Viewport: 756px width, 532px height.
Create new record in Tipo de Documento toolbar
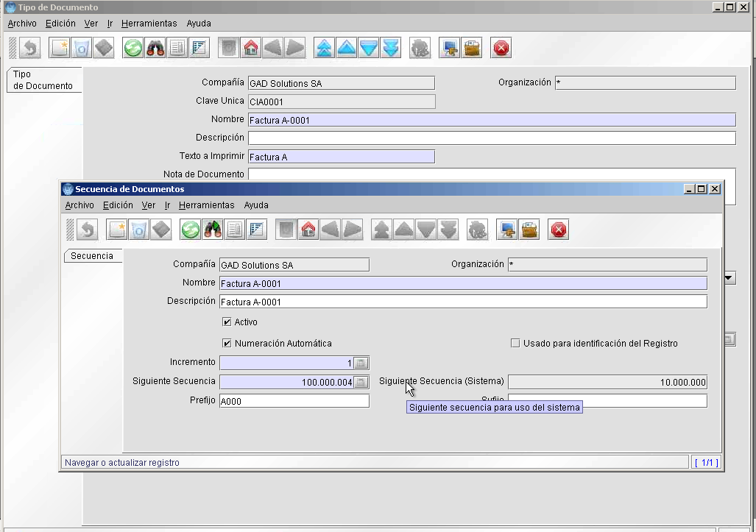point(60,48)
